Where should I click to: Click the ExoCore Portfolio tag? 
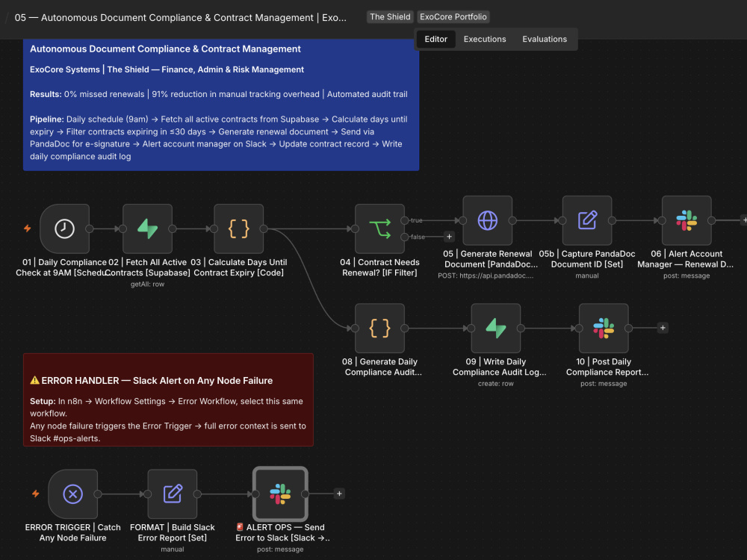tap(453, 16)
